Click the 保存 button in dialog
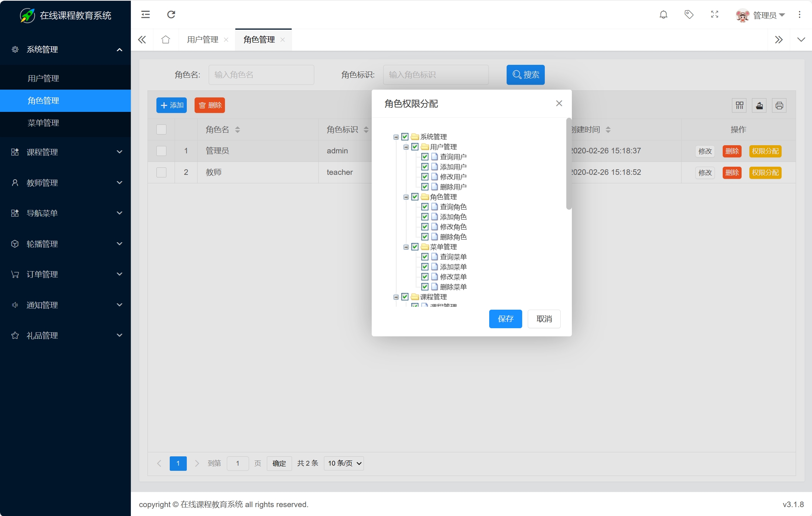 coord(505,319)
